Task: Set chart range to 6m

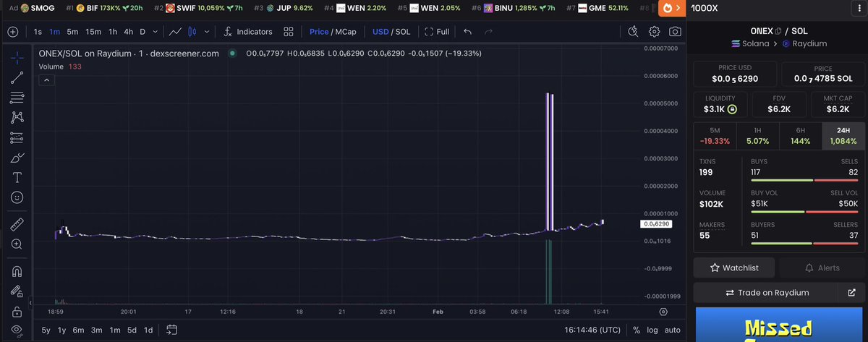Action: [x=78, y=330]
